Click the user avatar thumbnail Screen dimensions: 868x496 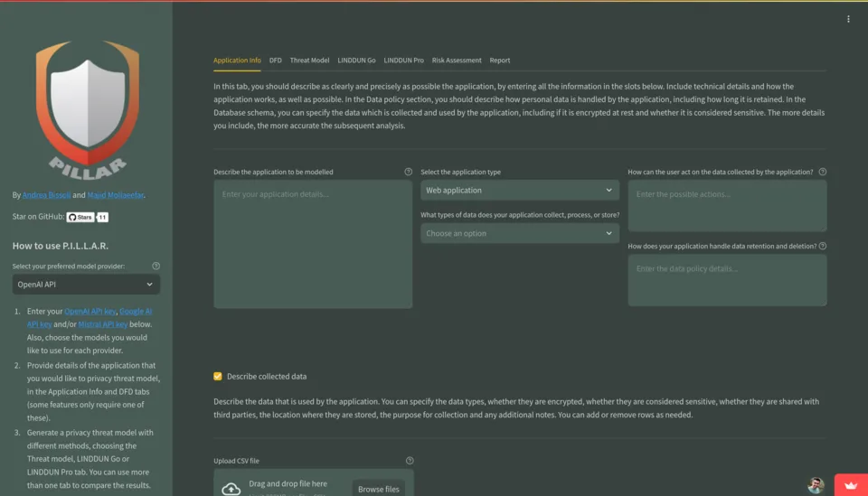coord(816,485)
